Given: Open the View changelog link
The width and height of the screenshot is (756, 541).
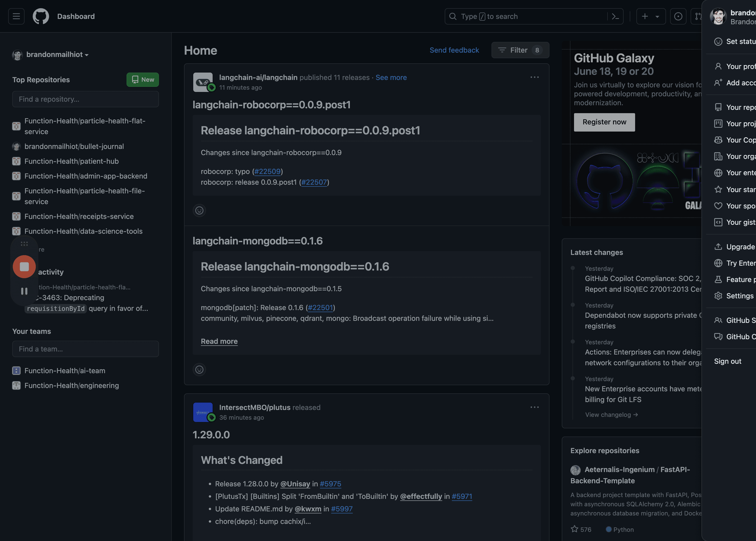Looking at the screenshot, I should point(611,414).
